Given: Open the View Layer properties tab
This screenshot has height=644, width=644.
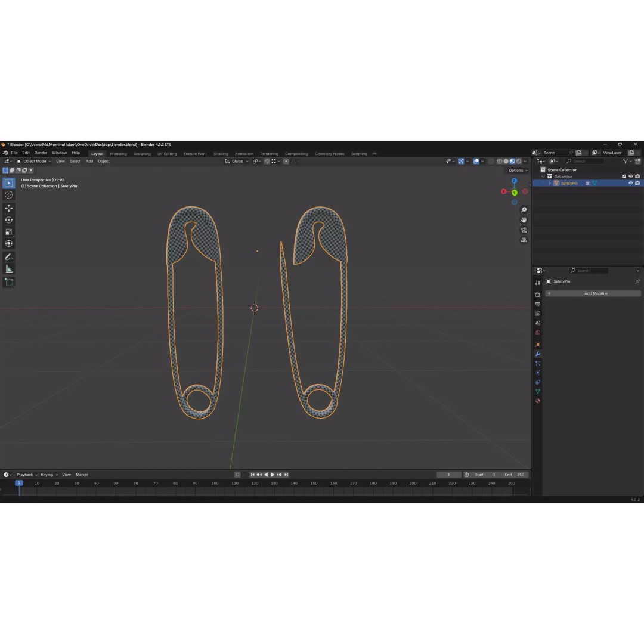Looking at the screenshot, I should click(x=538, y=314).
